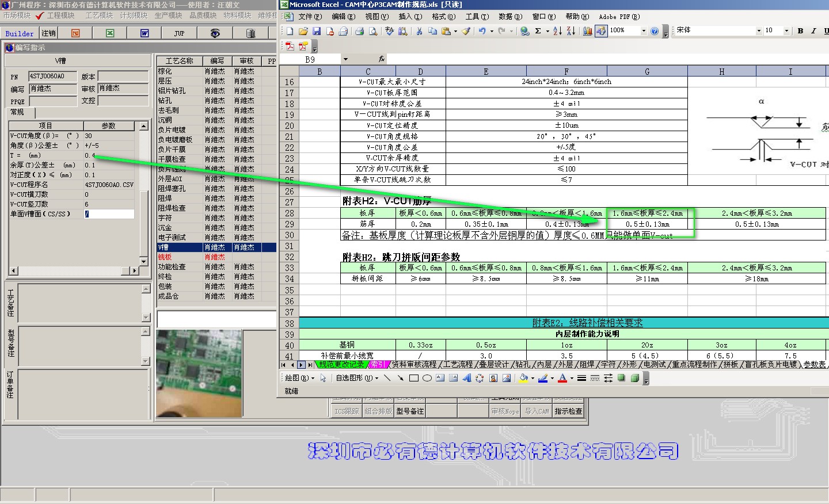Click the 单面V槽面 parameter input field

click(109, 213)
